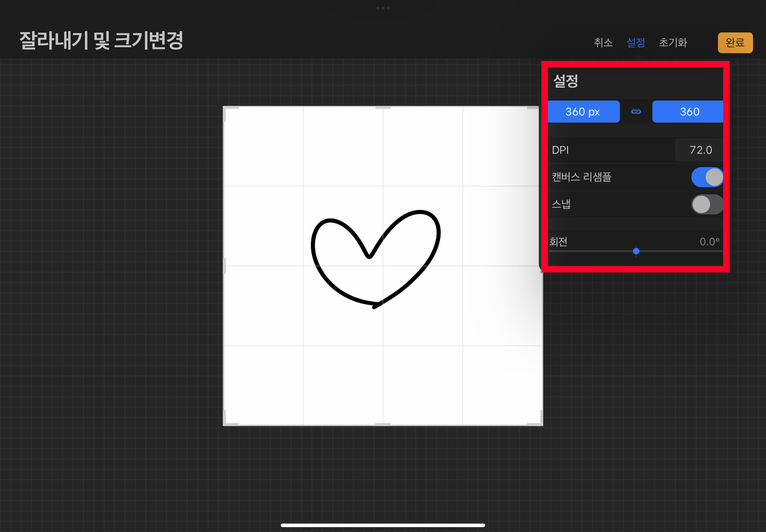
Task: Click the top-left crop corner handle
Action: (230, 113)
